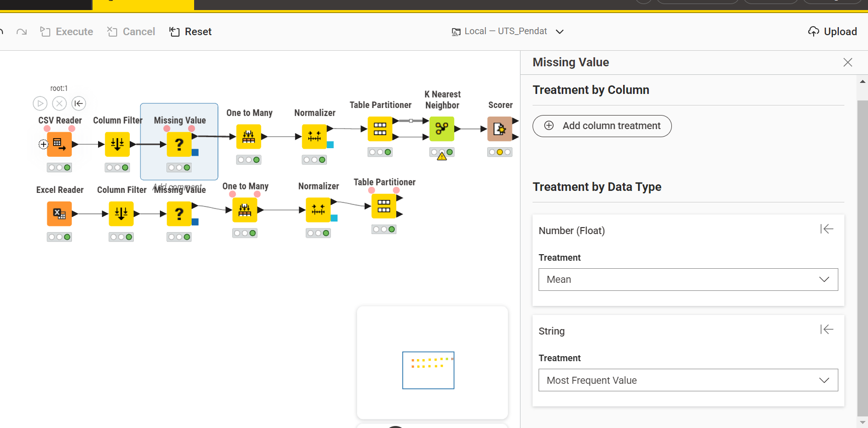
Task: Click bottom-row Column Filter node icon
Action: tap(121, 214)
